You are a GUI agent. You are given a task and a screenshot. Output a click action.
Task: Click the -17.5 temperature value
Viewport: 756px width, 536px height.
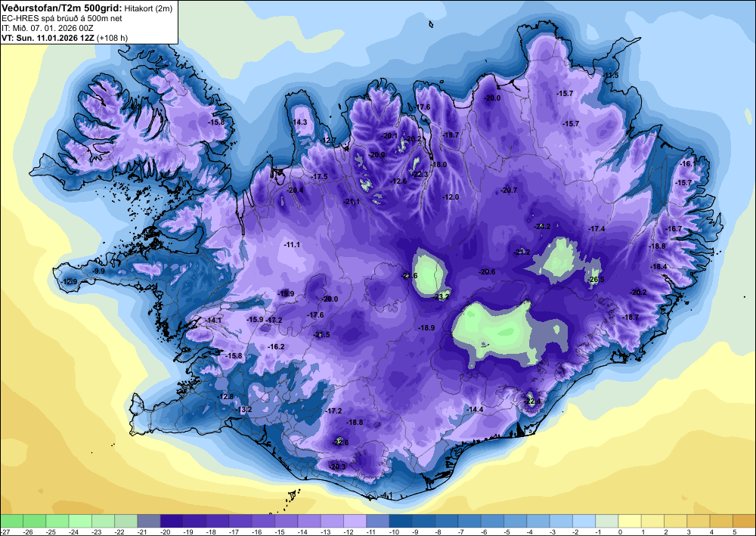click(x=319, y=177)
